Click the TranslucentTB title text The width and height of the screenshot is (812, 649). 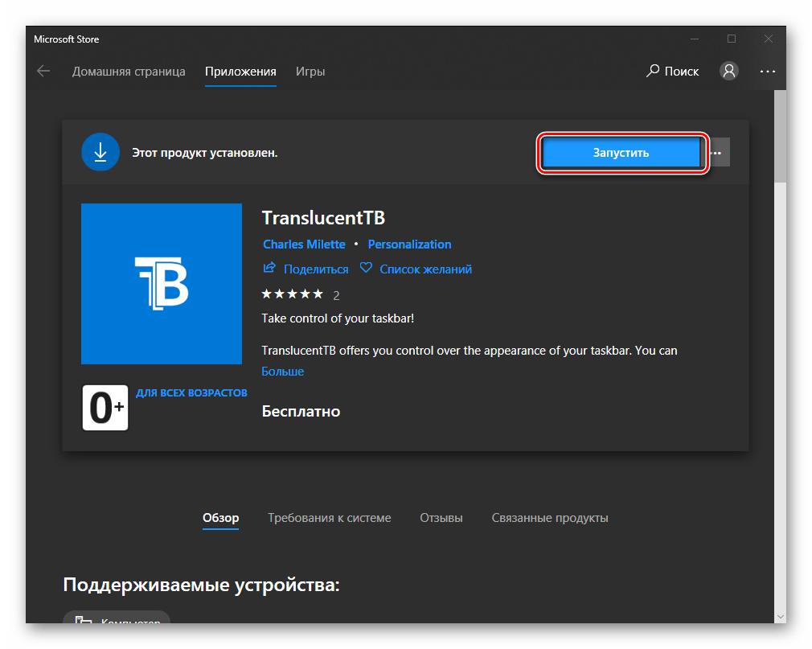[x=323, y=218]
